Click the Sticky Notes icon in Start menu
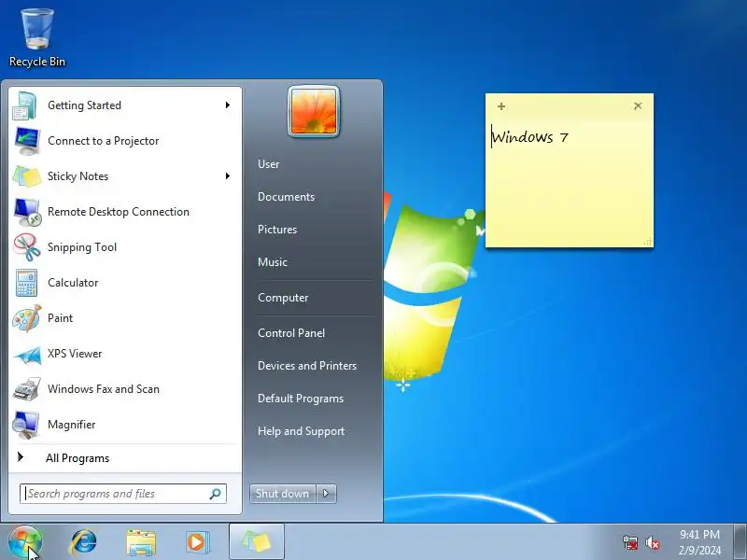The height and width of the screenshot is (560, 747). click(26, 176)
